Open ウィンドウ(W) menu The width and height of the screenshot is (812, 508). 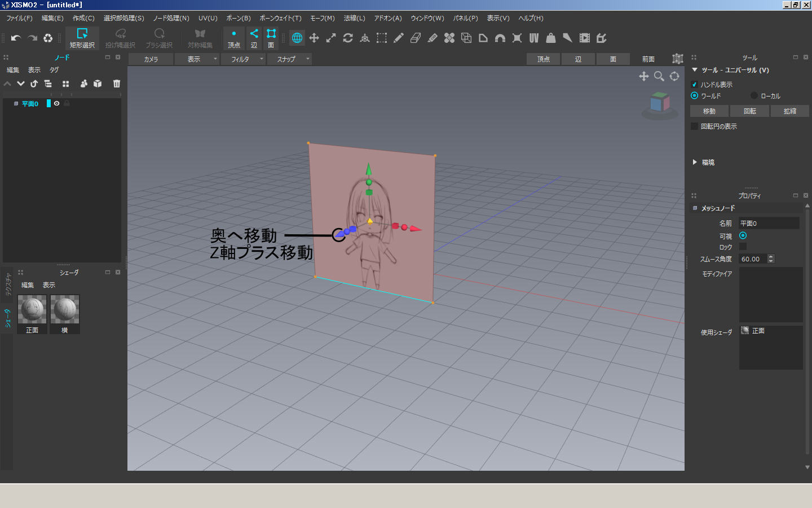[427, 18]
